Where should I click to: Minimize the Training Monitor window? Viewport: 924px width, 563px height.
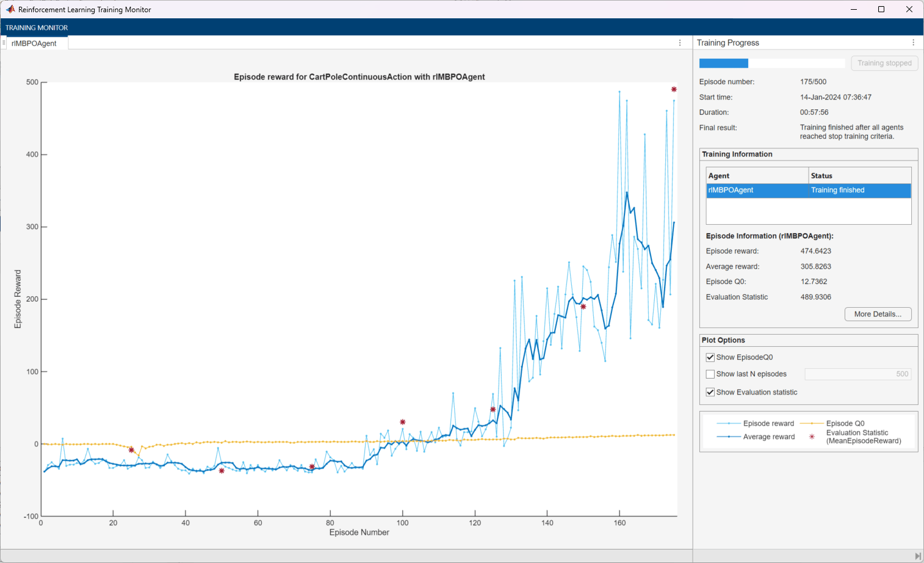854,9
